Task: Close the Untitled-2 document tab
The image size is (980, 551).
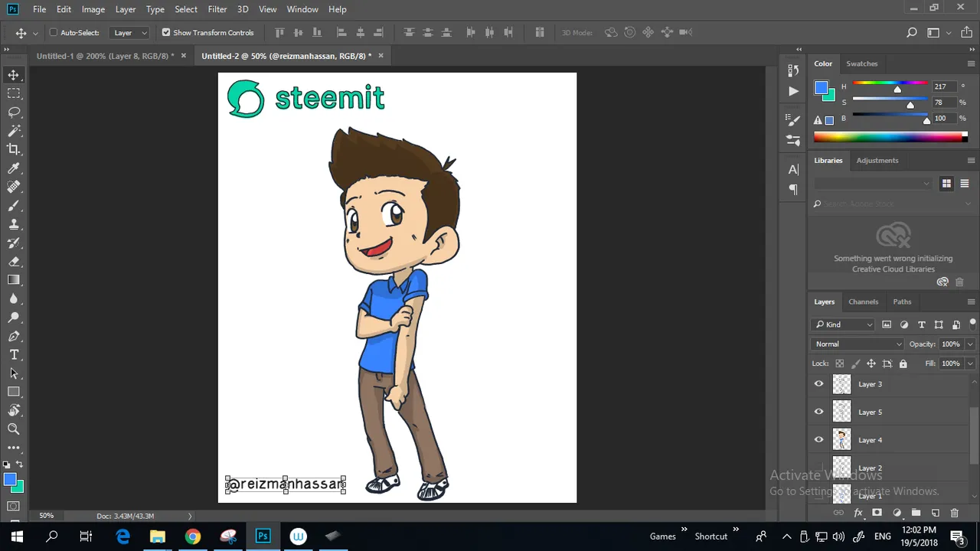Action: 381,56
